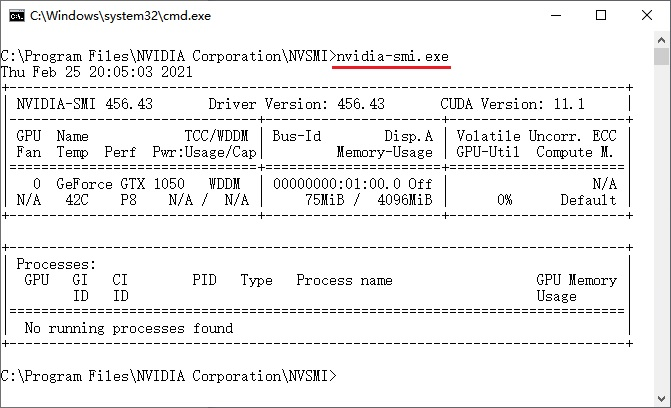Click the cmd.exe system menu icon
Screen dimensions: 671x408
tap(17, 16)
